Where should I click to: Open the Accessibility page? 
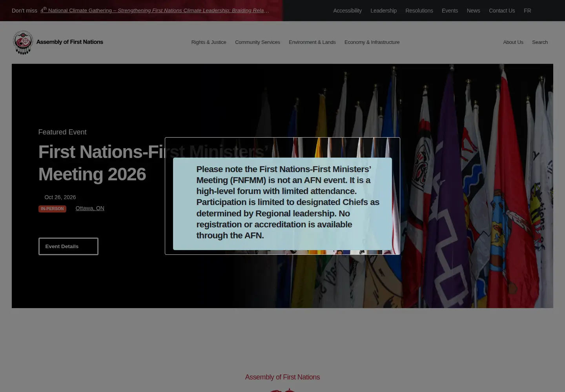tap(347, 11)
